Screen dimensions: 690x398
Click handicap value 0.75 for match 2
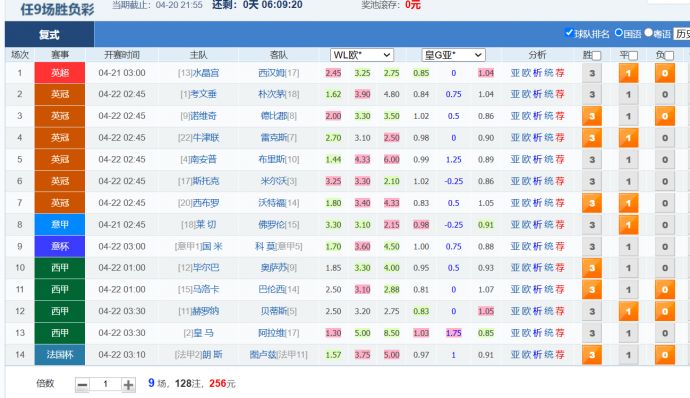[x=453, y=94]
